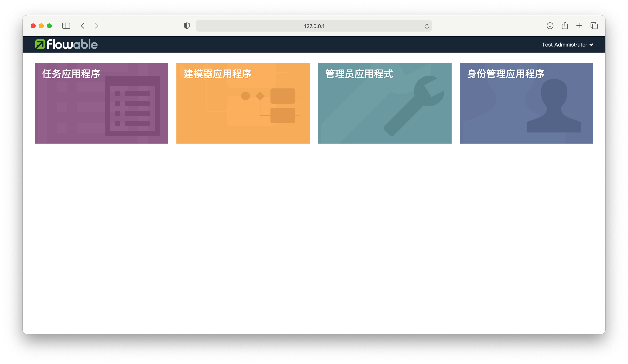The width and height of the screenshot is (628, 364).
Task: Click the Flowable logo
Action: click(x=66, y=44)
